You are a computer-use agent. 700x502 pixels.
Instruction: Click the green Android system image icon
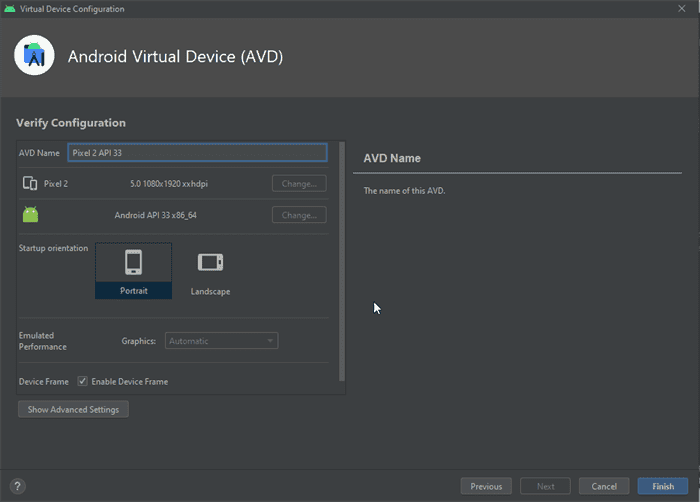click(x=30, y=215)
